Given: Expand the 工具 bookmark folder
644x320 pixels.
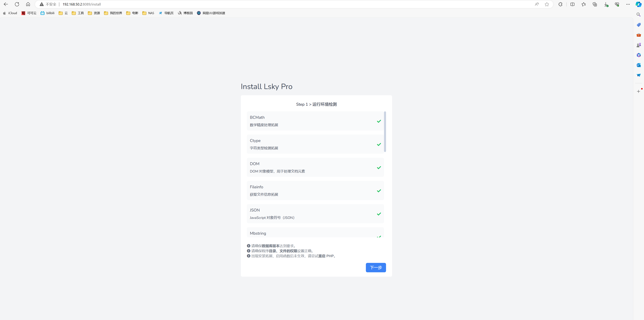Looking at the screenshot, I should coord(78,13).
